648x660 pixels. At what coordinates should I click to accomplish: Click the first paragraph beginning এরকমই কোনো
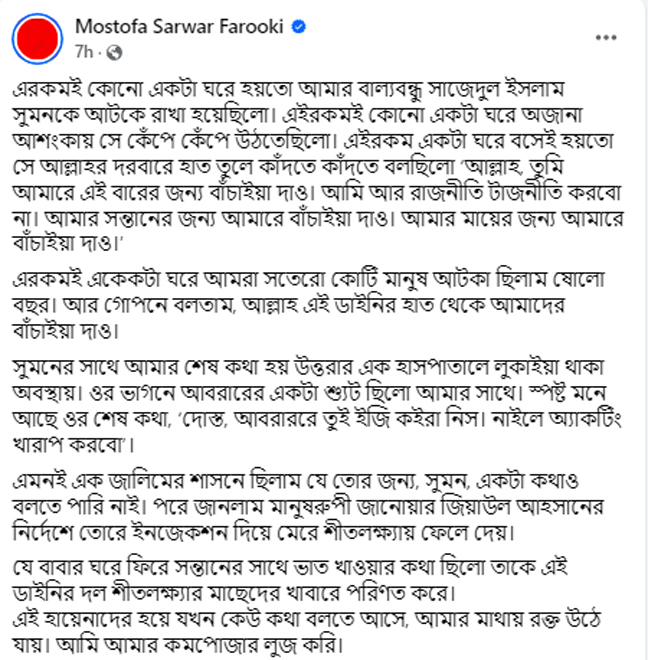point(318,166)
